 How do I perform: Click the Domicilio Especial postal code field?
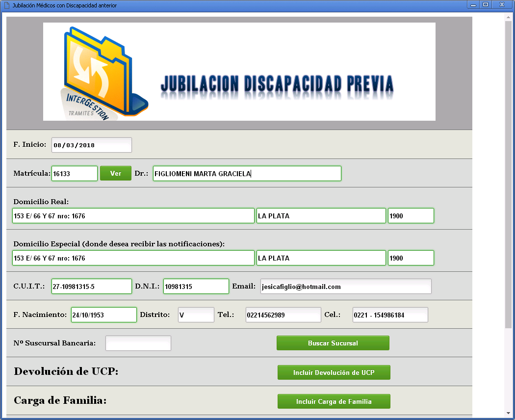[x=411, y=258]
